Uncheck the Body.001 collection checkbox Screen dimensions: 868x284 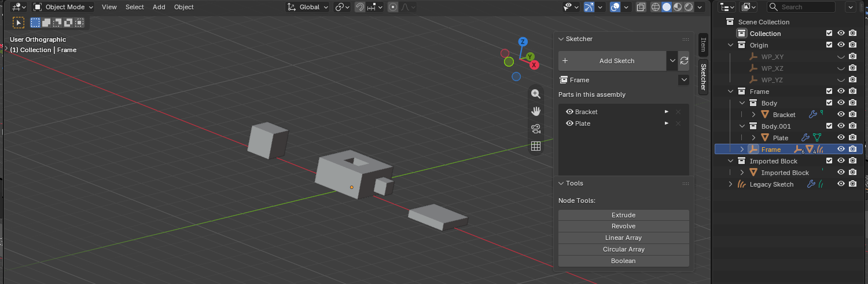click(830, 126)
